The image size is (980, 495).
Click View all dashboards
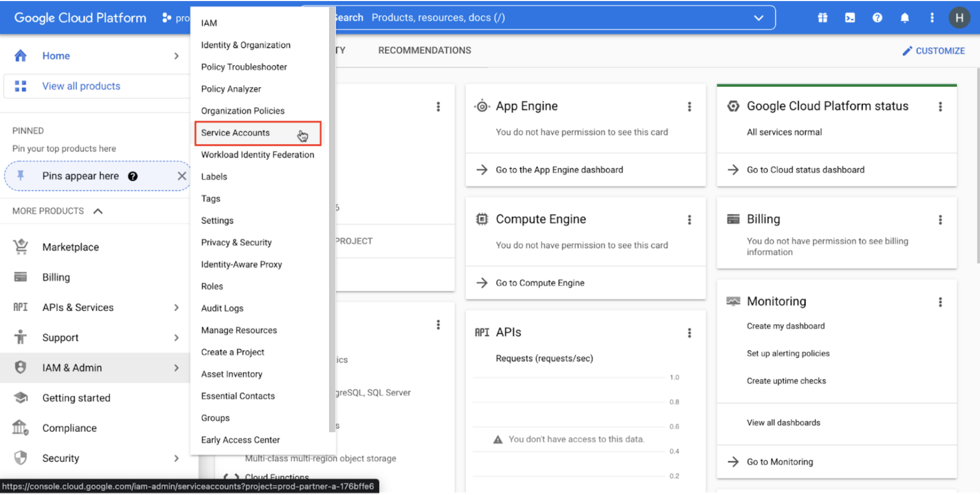783,422
